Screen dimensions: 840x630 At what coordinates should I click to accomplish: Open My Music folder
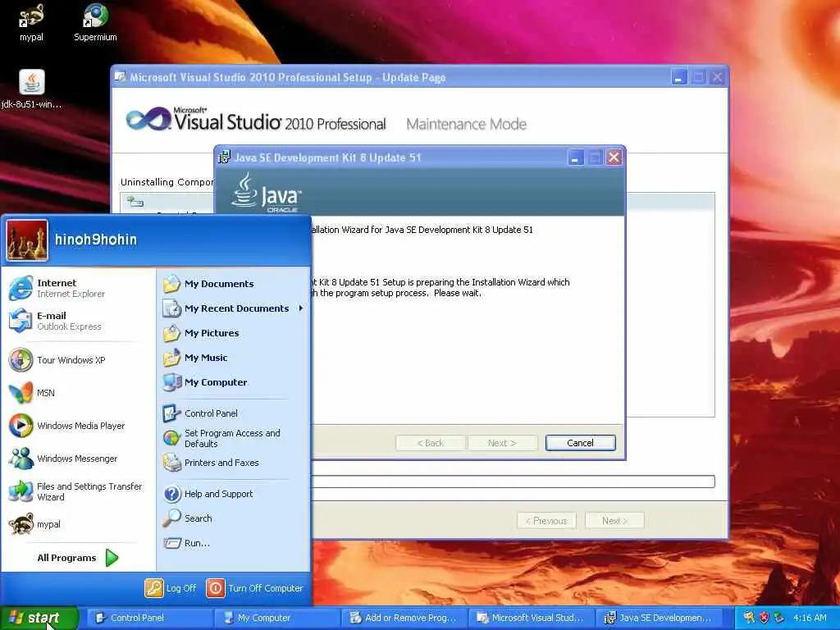click(x=233, y=358)
